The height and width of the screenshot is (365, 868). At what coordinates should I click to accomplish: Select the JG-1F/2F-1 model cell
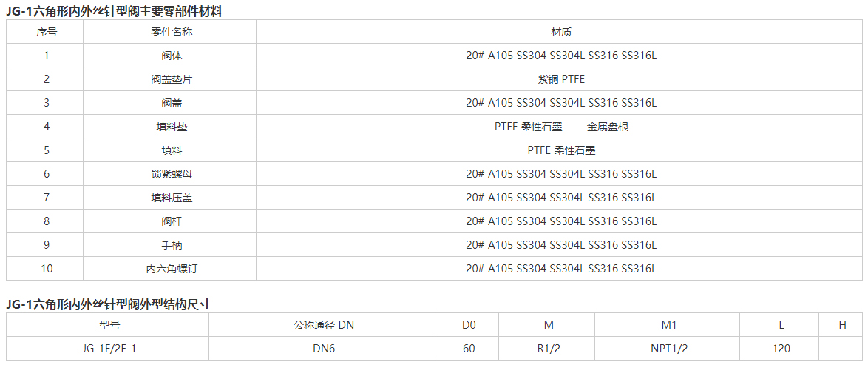click(109, 349)
